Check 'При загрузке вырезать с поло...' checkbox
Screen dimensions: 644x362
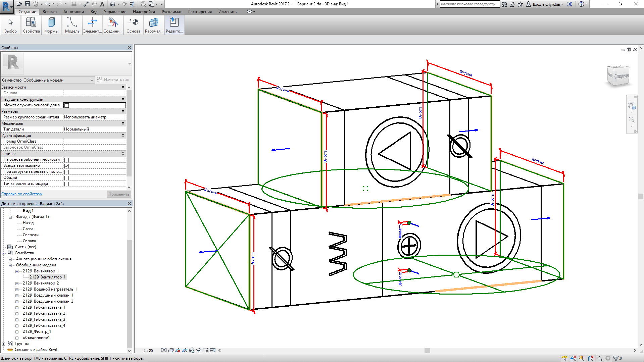tap(66, 172)
